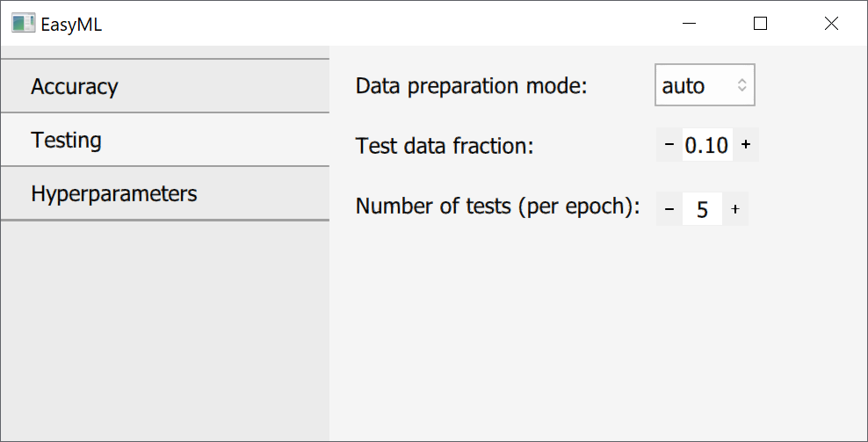Screen dimensions: 868x442
Task: Click the test data fraction 0.10 field
Action: click(706, 145)
